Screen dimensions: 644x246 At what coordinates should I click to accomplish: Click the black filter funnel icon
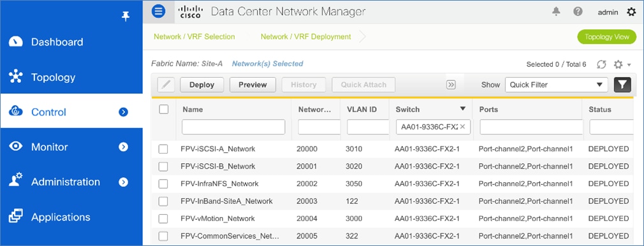[623, 85]
